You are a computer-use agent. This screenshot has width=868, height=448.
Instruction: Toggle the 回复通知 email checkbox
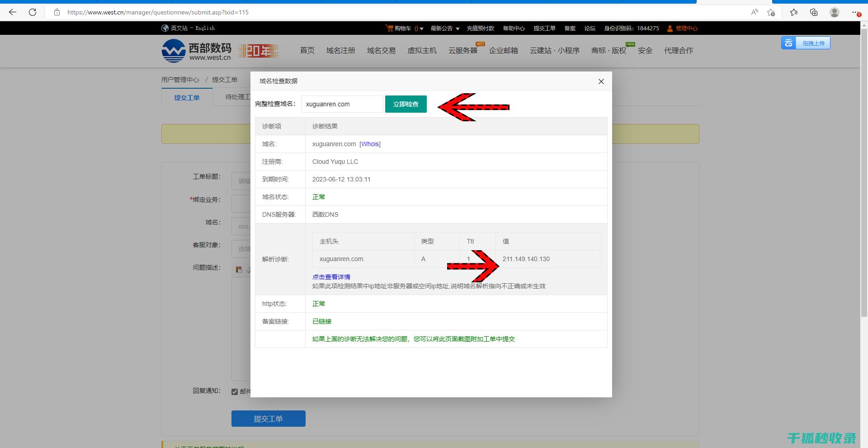(235, 392)
